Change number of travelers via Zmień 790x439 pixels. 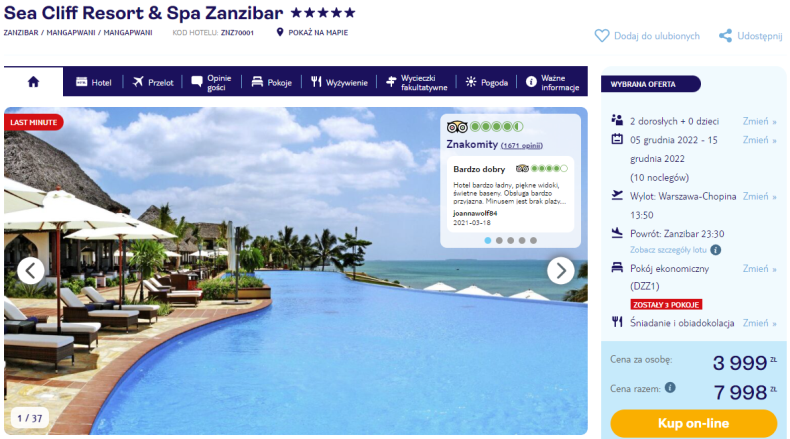coord(759,121)
